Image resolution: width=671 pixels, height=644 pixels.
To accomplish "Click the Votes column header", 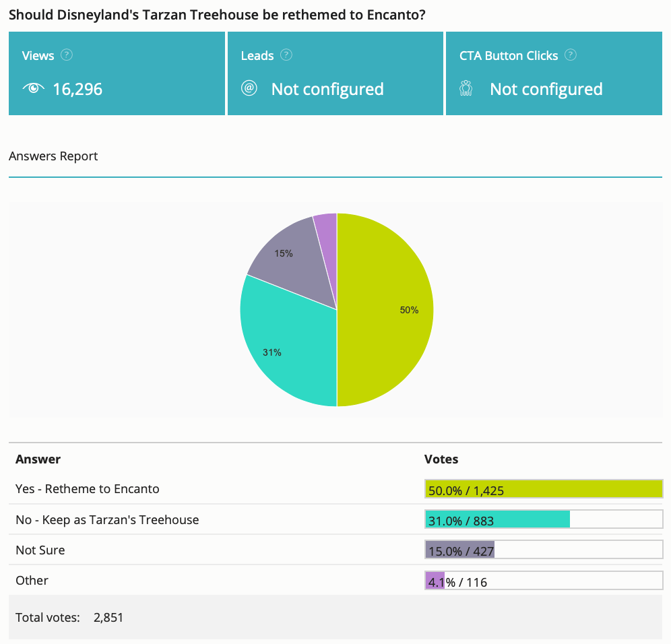I will pos(441,459).
